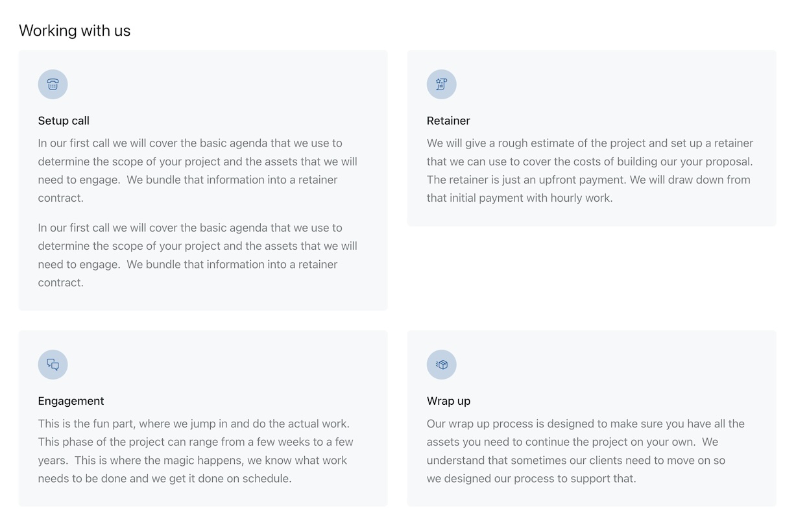Click the Retainer description paragraph
This screenshot has width=796, height=532.
[x=590, y=170]
